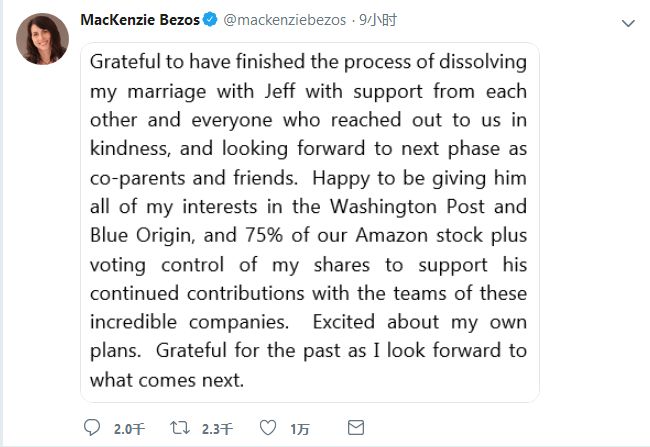The image size is (650, 447).
Task: Click the 1万 like count
Action: 300,429
